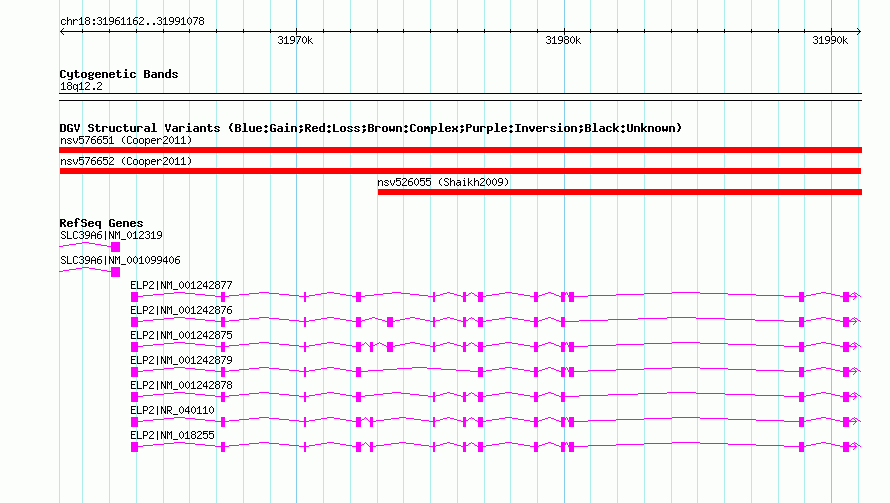This screenshot has height=503, width=890.
Task: Click the Cytogenetic Bands track title
Action: pos(119,74)
